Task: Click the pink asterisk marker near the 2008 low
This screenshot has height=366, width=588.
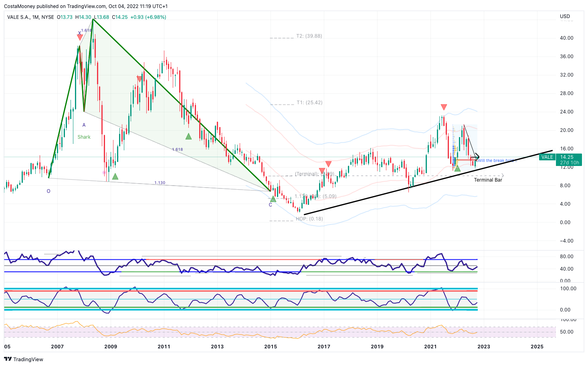Action: tap(104, 173)
